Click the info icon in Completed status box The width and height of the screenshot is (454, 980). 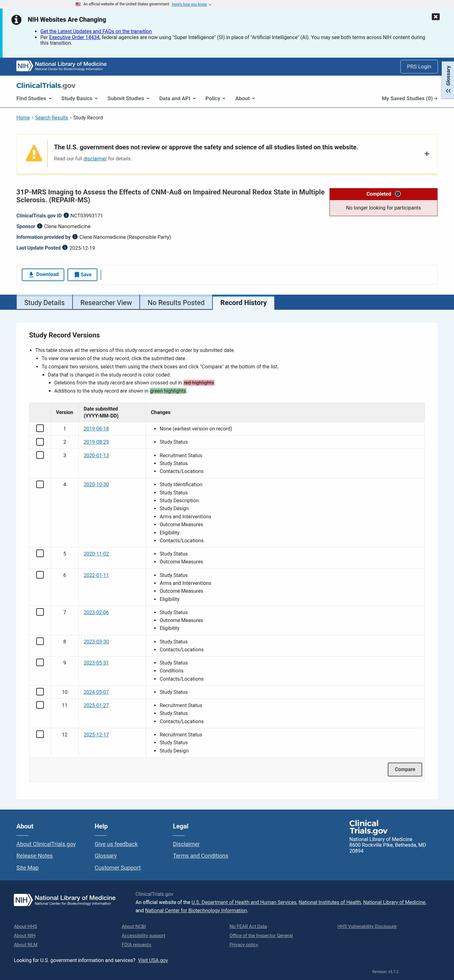(x=398, y=194)
